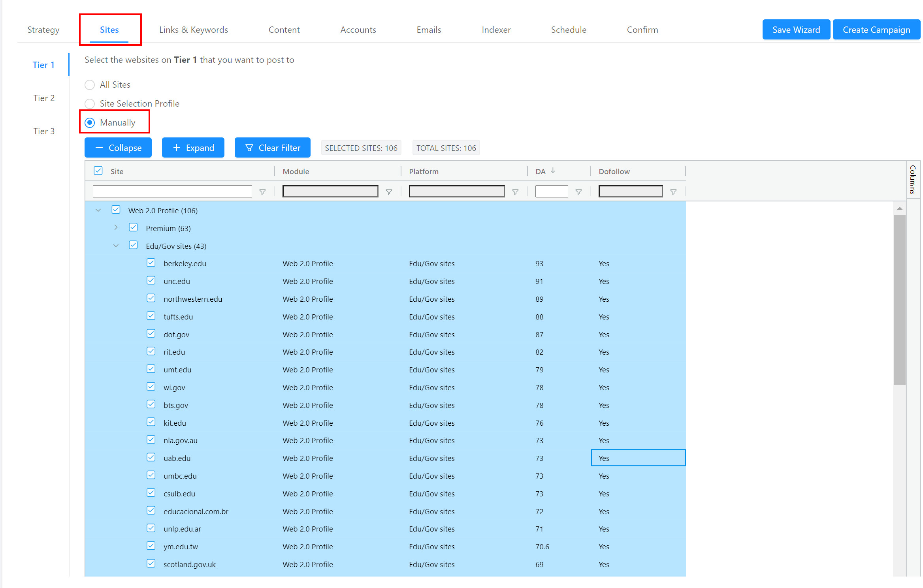
Task: Collapse the Edu/Gov sites (43) group
Action: [x=116, y=245]
